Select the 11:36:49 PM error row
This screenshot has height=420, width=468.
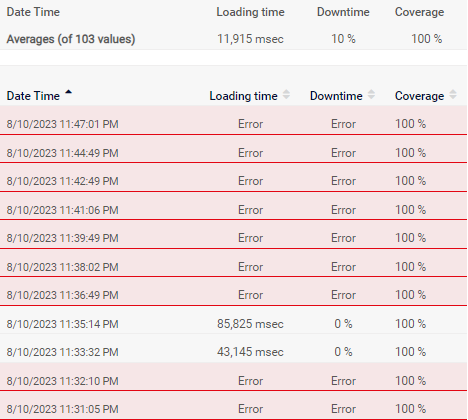pyautogui.click(x=233, y=291)
